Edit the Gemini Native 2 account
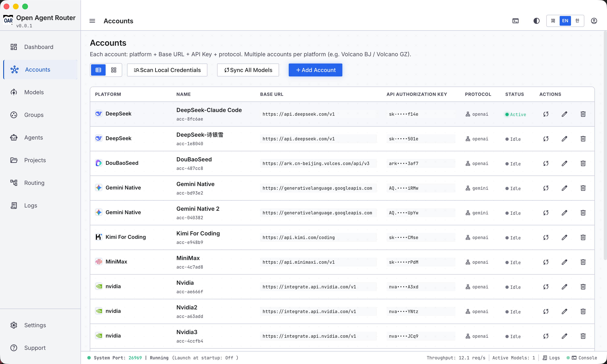 click(564, 213)
